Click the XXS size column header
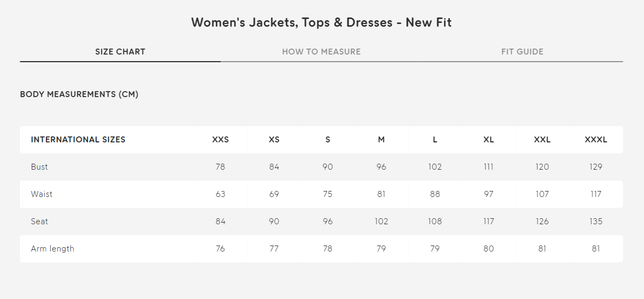The height and width of the screenshot is (299, 644). 220,140
